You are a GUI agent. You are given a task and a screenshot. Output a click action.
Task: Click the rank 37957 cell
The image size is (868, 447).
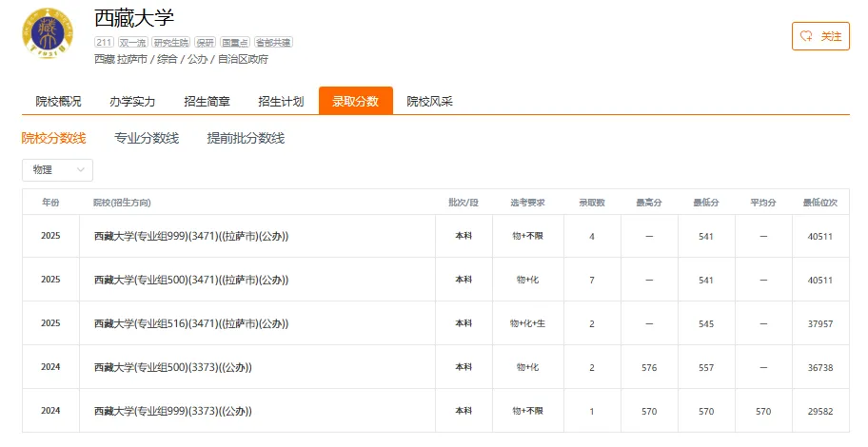[x=820, y=324]
